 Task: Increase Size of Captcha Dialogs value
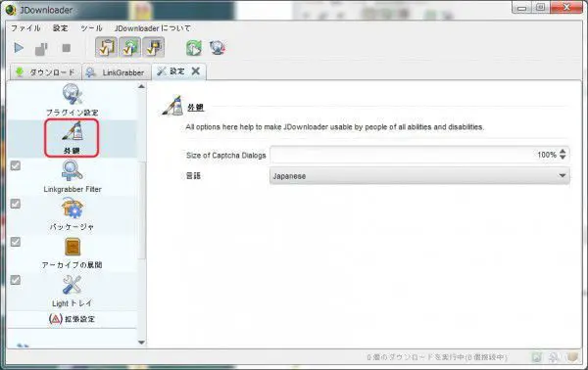coord(563,151)
